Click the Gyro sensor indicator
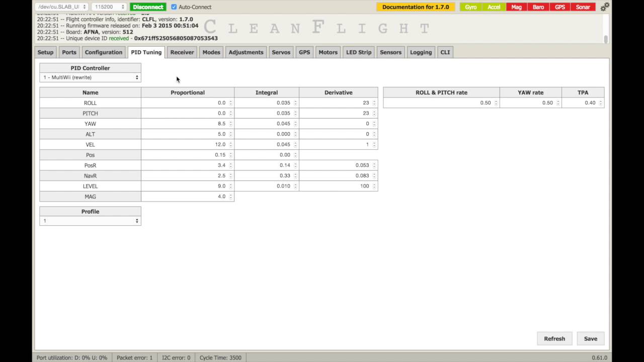Image resolution: width=644 pixels, height=362 pixels. click(x=471, y=7)
